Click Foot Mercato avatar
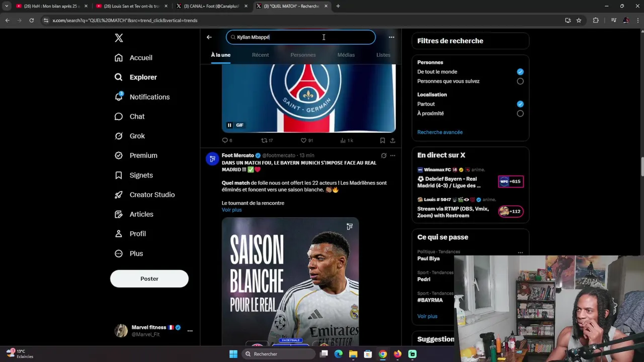The image size is (644, 362). pyautogui.click(x=212, y=159)
